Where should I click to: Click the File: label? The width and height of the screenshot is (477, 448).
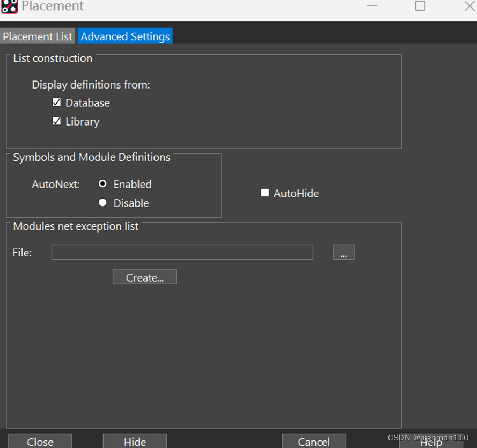(x=22, y=253)
